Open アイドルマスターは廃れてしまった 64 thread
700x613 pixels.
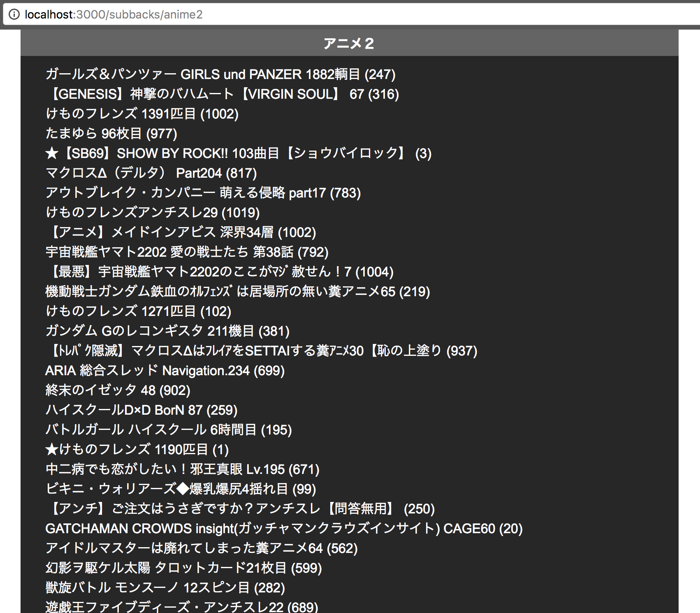(202, 548)
